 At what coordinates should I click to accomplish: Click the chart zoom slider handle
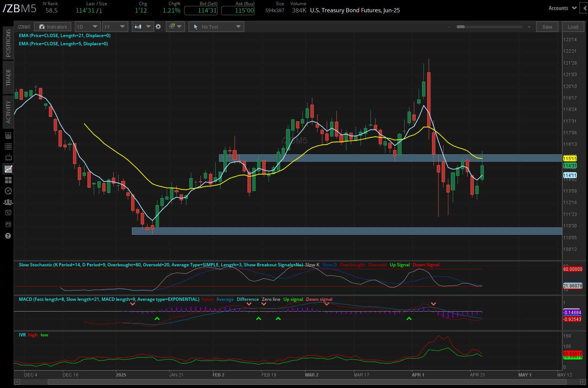(461, 27)
